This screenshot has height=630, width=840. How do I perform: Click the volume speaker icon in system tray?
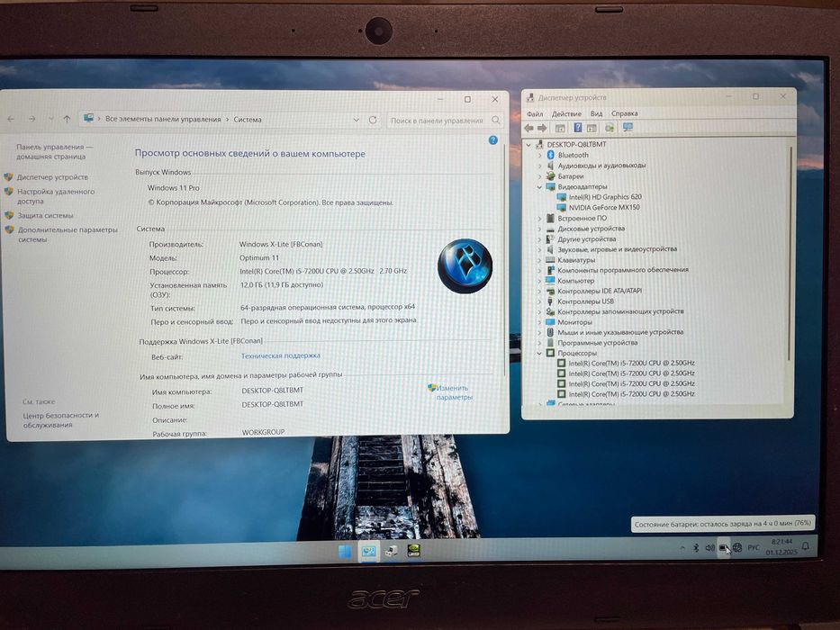(709, 547)
